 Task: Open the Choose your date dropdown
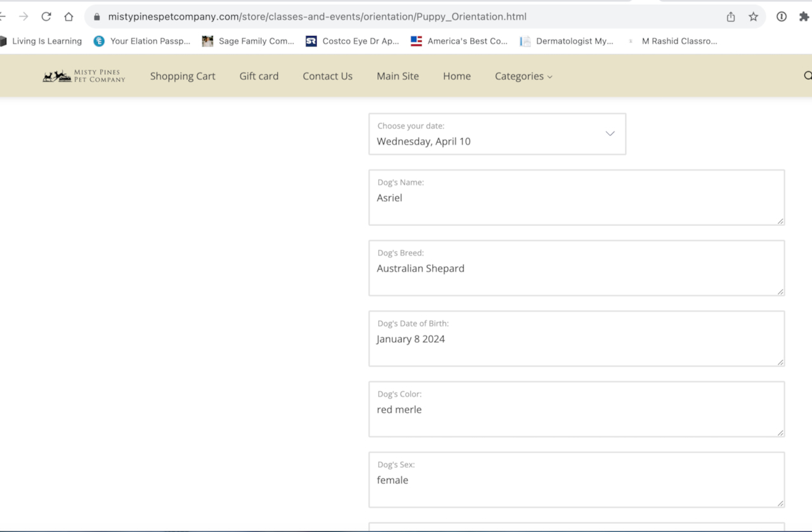tap(497, 134)
